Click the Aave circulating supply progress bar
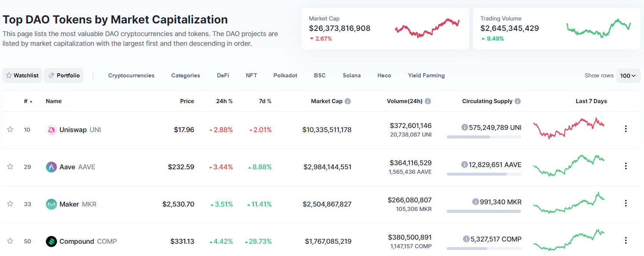Viewport: 644px width, 256px height. [x=484, y=174]
